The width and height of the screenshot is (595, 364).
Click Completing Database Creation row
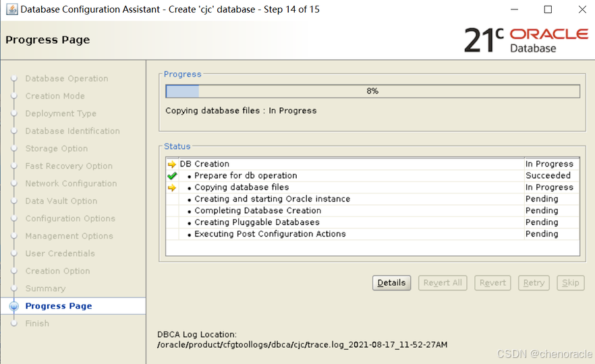tap(372, 210)
